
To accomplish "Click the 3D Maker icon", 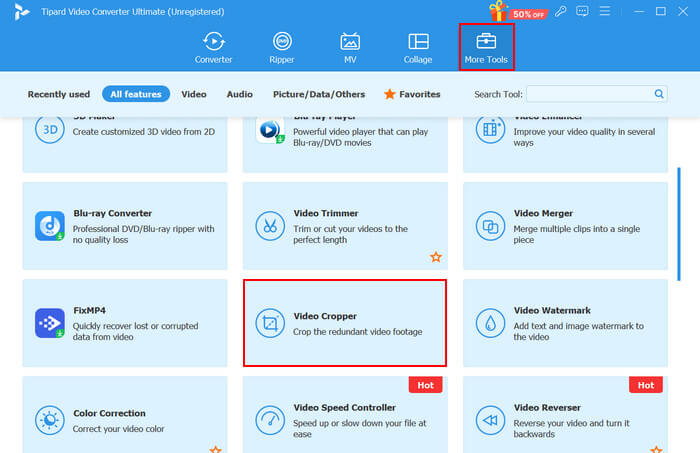I will pos(50,129).
